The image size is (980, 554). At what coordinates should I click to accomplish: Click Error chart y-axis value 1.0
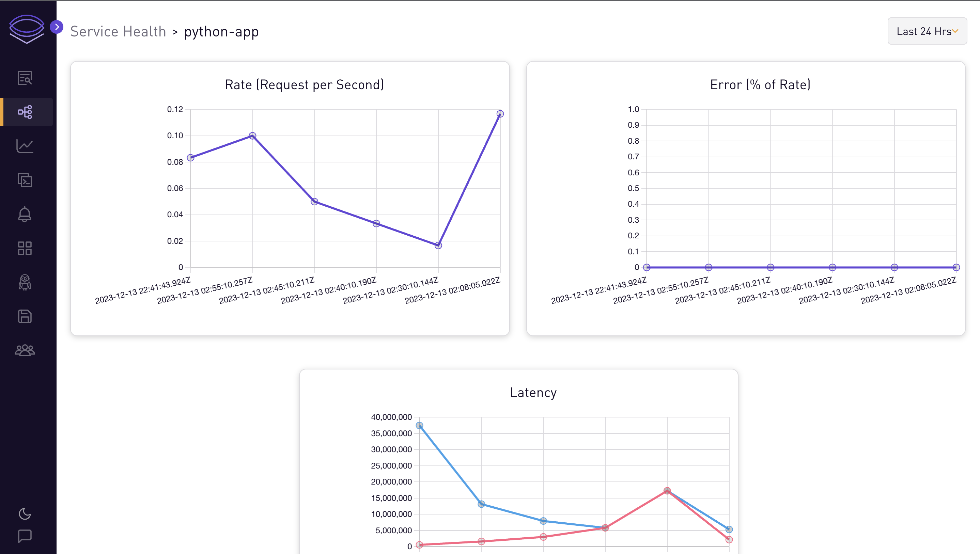634,110
